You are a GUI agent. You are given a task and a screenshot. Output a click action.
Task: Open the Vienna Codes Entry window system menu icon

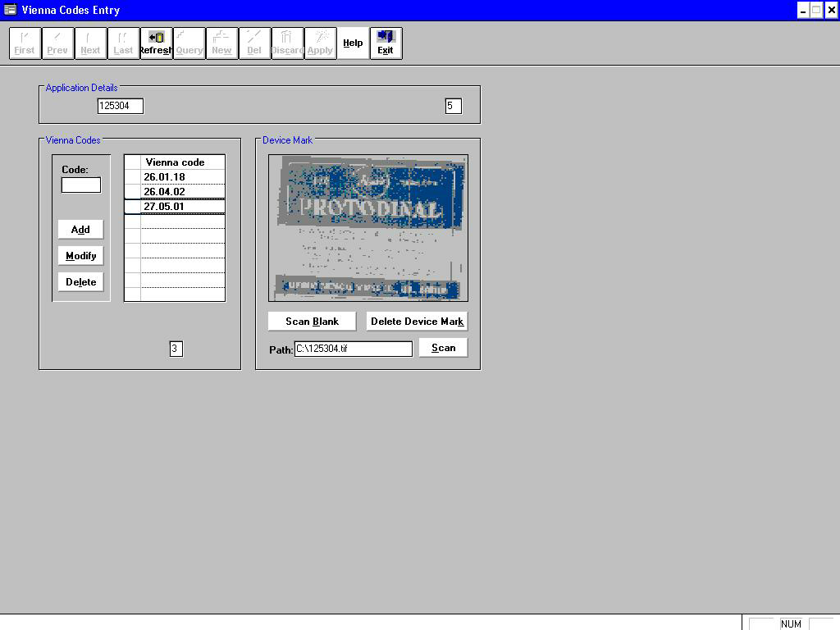pos(10,10)
